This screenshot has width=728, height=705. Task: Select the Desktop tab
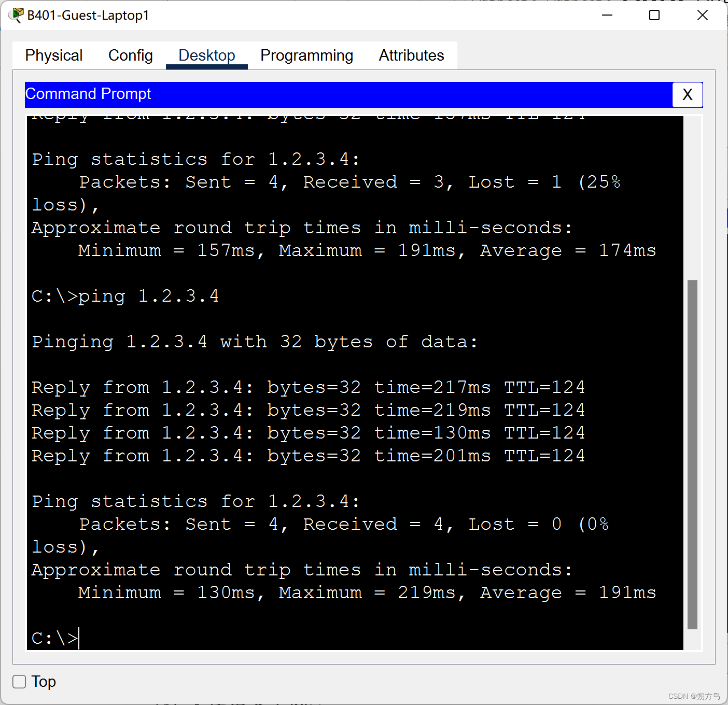pyautogui.click(x=207, y=55)
